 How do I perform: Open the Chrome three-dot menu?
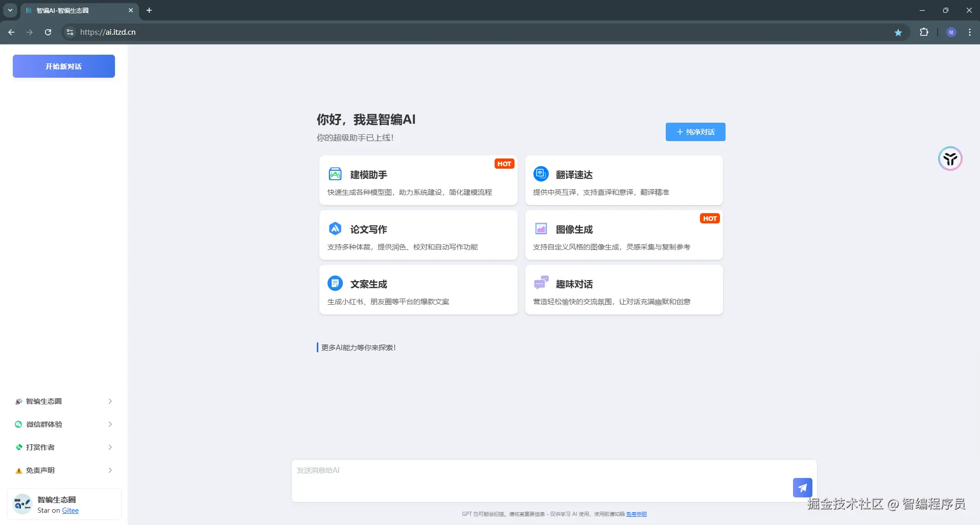click(x=969, y=32)
